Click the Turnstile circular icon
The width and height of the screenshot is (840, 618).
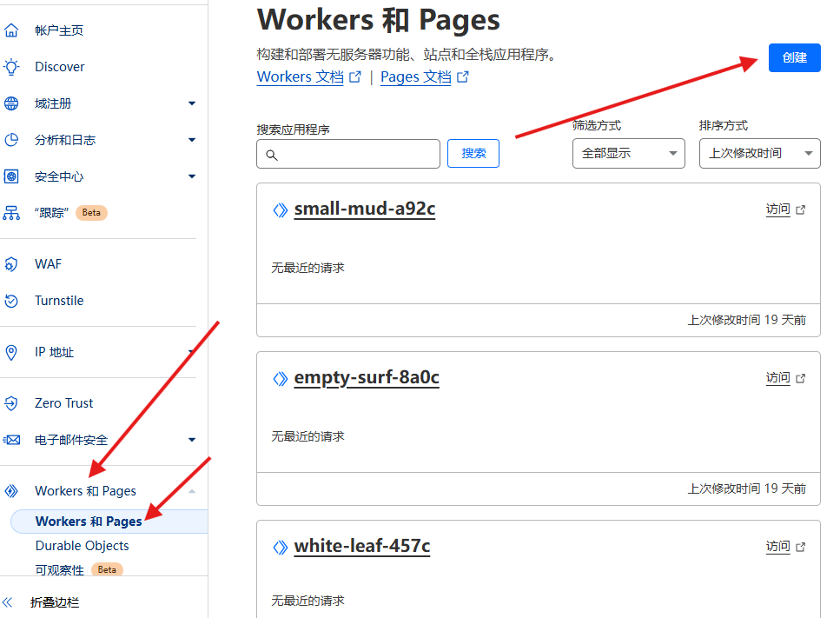coord(11,301)
